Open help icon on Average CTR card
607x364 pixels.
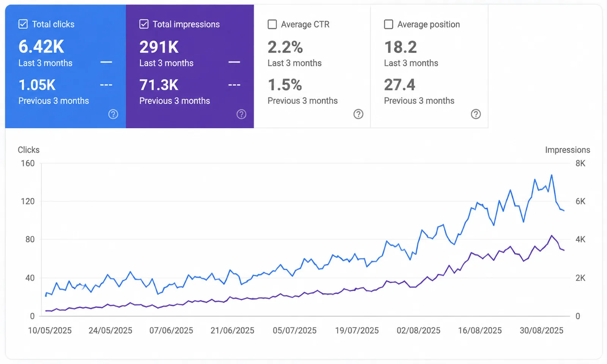pos(358,114)
